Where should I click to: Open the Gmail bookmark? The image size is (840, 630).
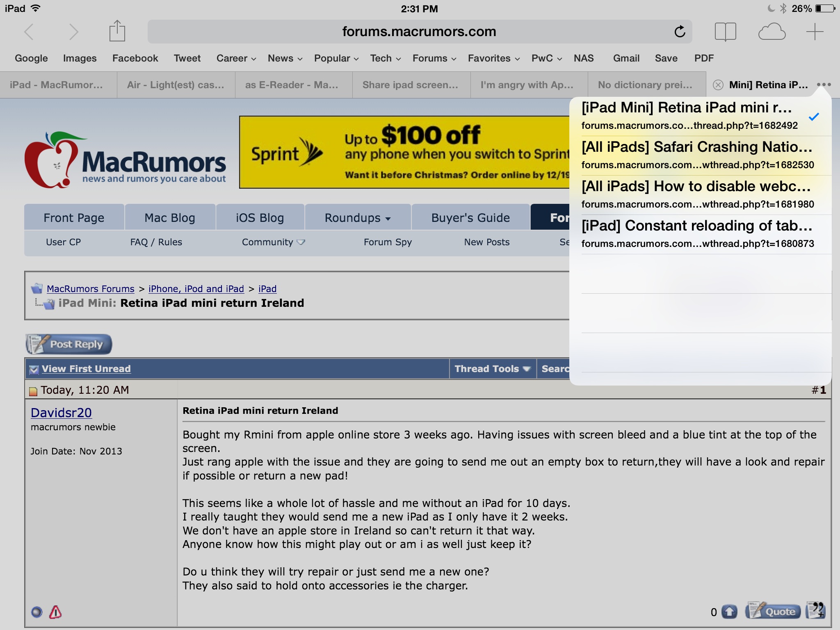[626, 58]
